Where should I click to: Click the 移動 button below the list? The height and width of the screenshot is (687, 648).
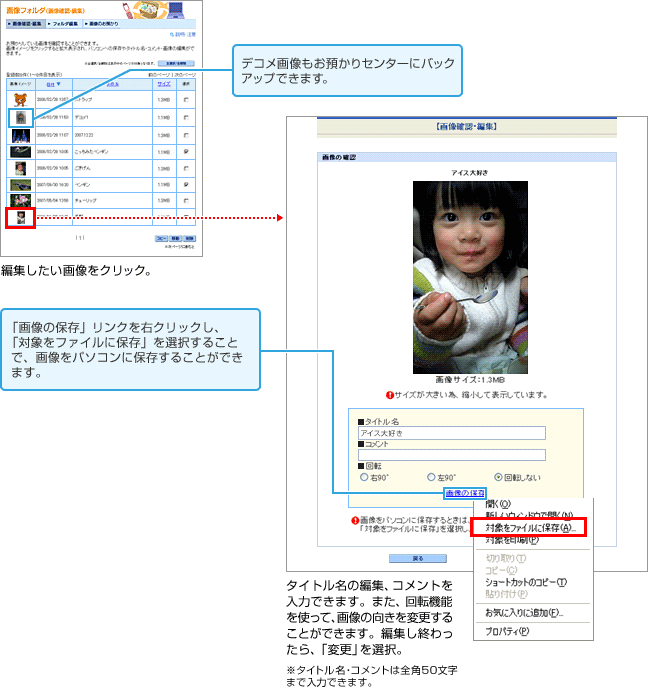pyautogui.click(x=176, y=238)
